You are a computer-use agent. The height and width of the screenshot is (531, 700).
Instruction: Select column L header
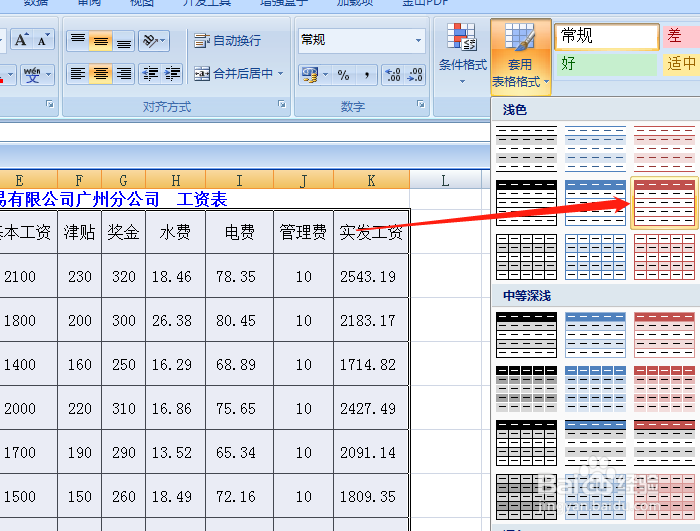click(x=445, y=180)
